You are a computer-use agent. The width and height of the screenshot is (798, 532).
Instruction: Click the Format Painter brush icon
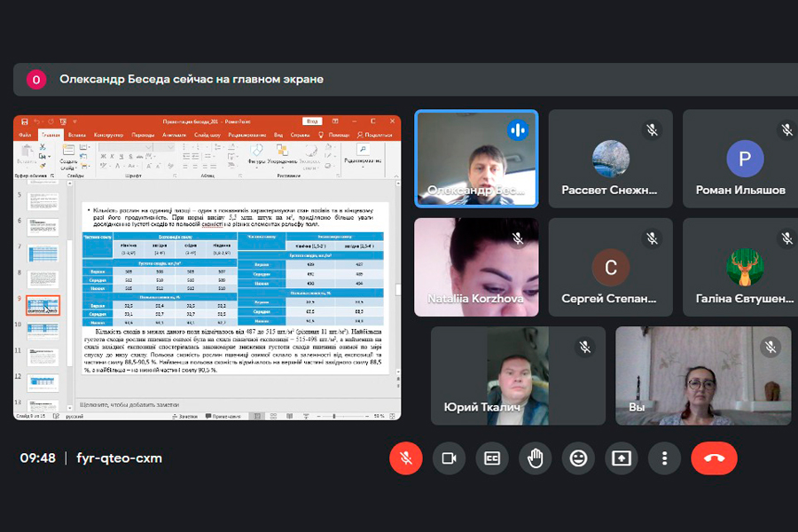pos(43,166)
